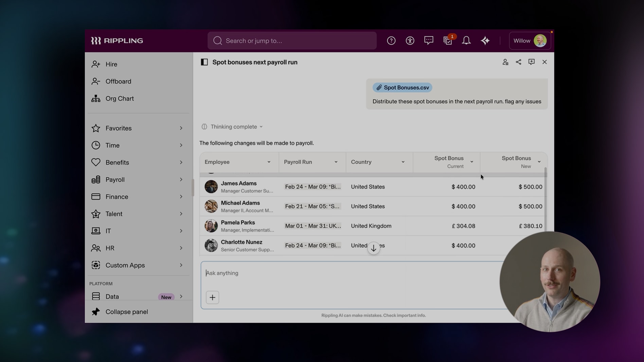Click James Adams avatar photo
644x362 pixels.
tap(211, 187)
